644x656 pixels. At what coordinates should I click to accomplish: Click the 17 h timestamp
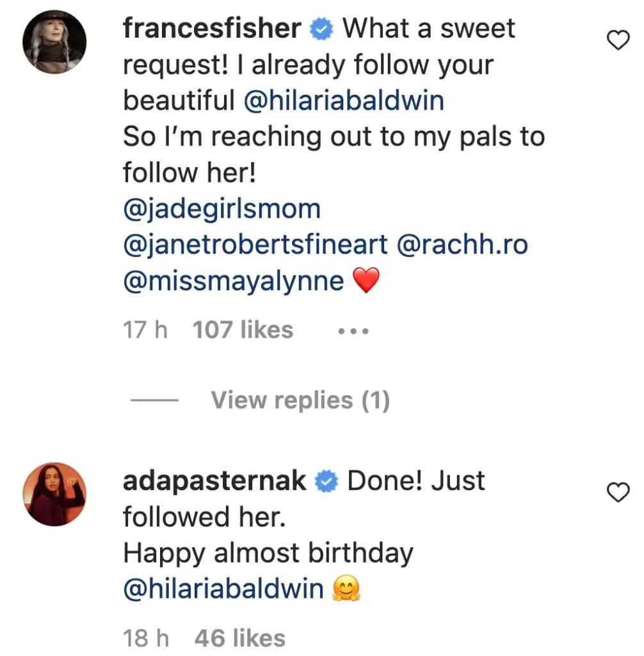pyautogui.click(x=145, y=330)
